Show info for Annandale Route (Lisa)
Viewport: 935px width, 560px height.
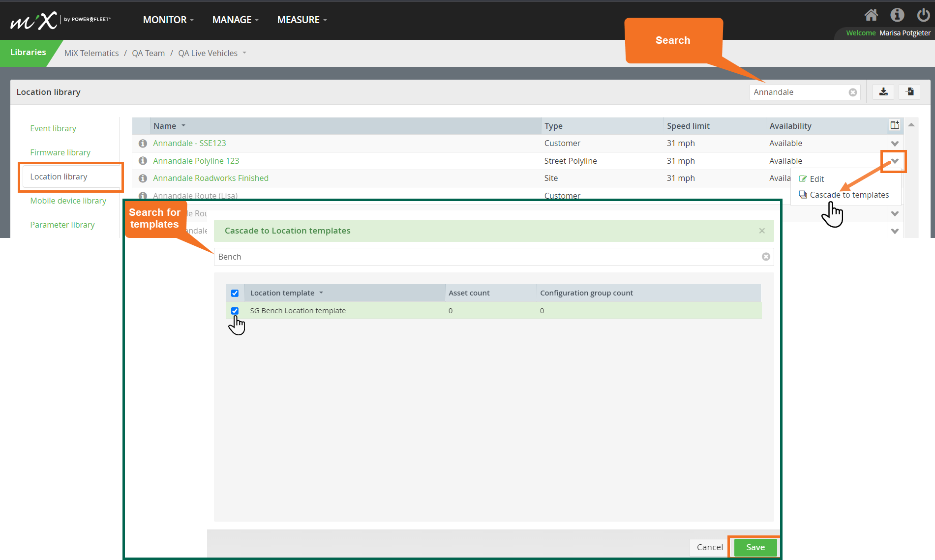pyautogui.click(x=143, y=195)
